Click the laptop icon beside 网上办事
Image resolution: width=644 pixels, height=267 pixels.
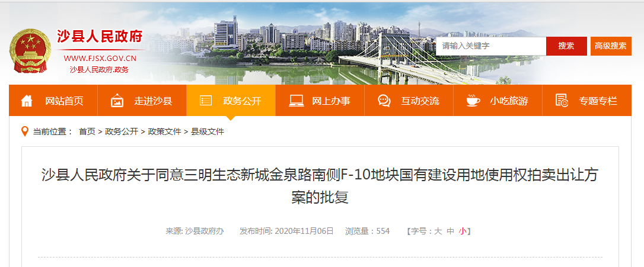click(x=296, y=101)
